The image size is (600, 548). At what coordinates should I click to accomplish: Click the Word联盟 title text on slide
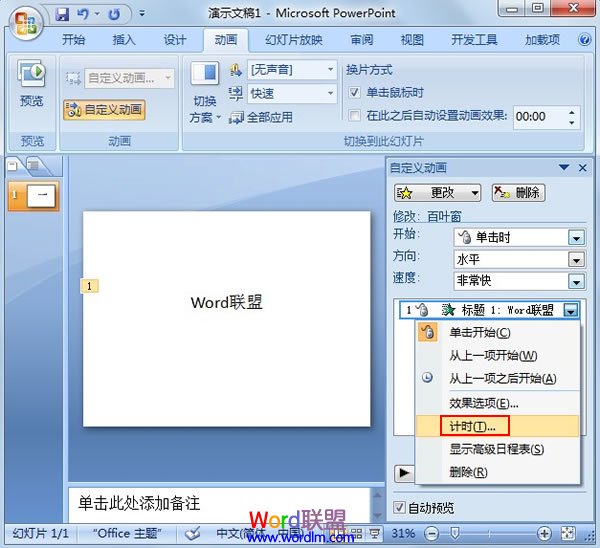(227, 302)
